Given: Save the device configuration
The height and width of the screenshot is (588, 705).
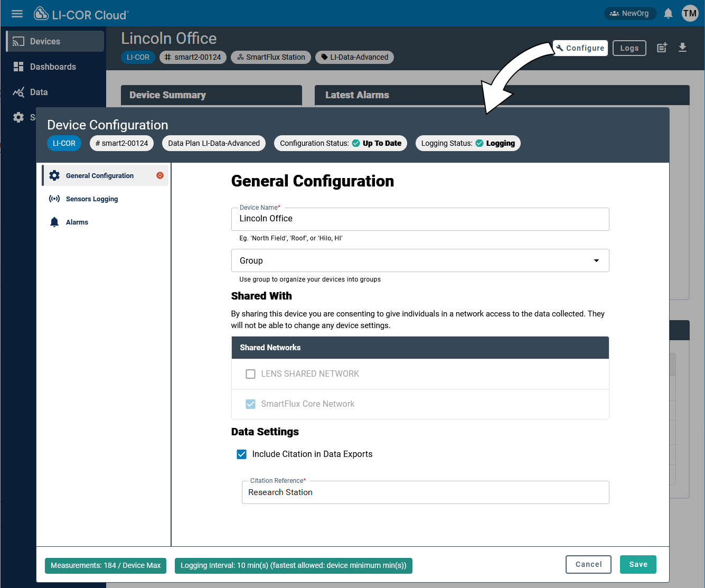Looking at the screenshot, I should (638, 564).
